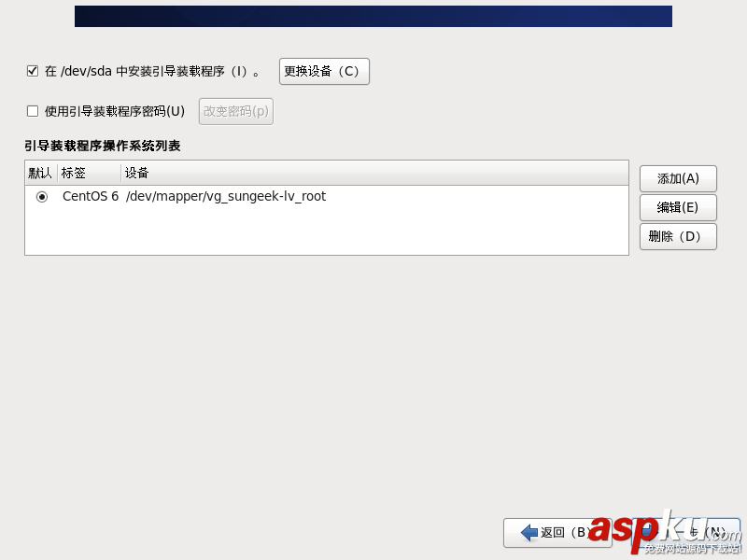Viewport: 747px width, 560px height.
Task: Click the installer banner graphic at top
Action: tap(373, 15)
